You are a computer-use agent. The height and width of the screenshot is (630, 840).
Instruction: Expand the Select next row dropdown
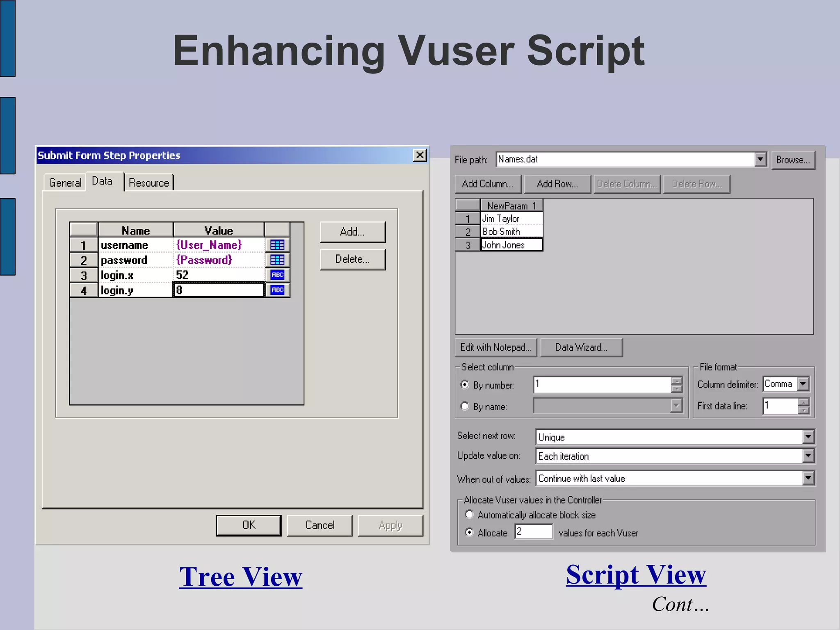tap(808, 437)
